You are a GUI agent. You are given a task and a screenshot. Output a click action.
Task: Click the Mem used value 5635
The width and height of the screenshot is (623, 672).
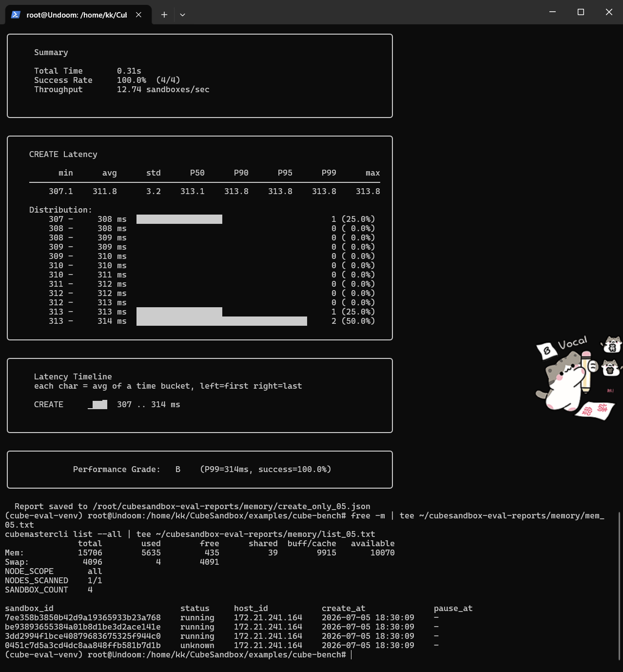[151, 553]
